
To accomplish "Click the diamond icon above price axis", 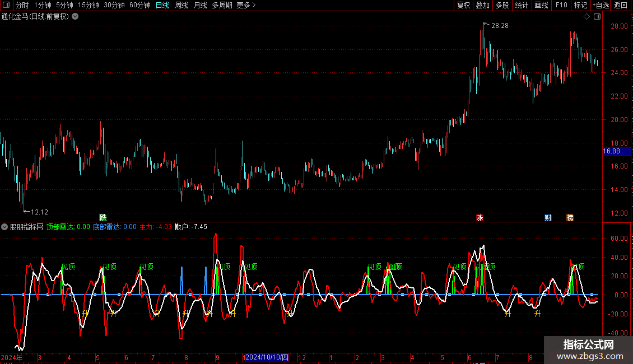I will (x=587, y=17).
